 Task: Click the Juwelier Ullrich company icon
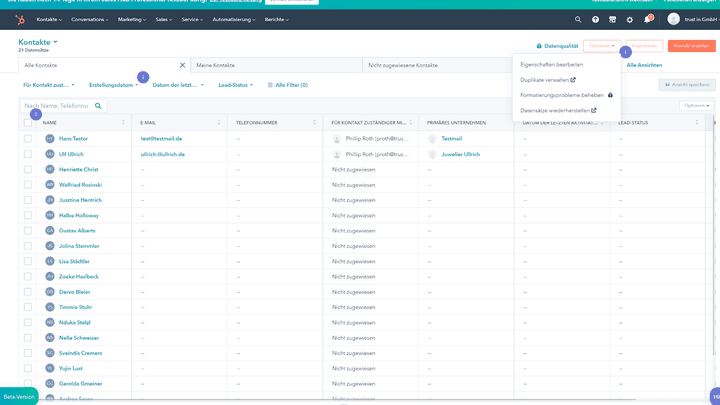point(432,154)
